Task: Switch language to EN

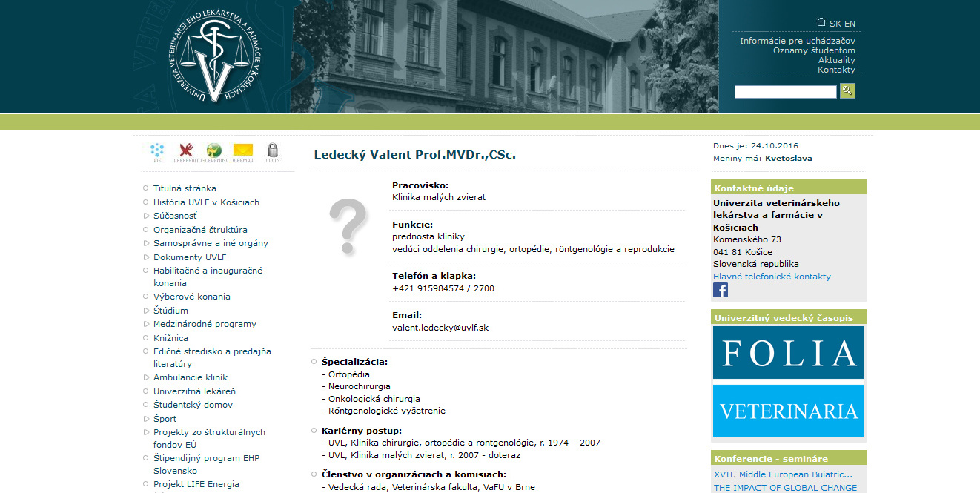Action: pyautogui.click(x=850, y=24)
